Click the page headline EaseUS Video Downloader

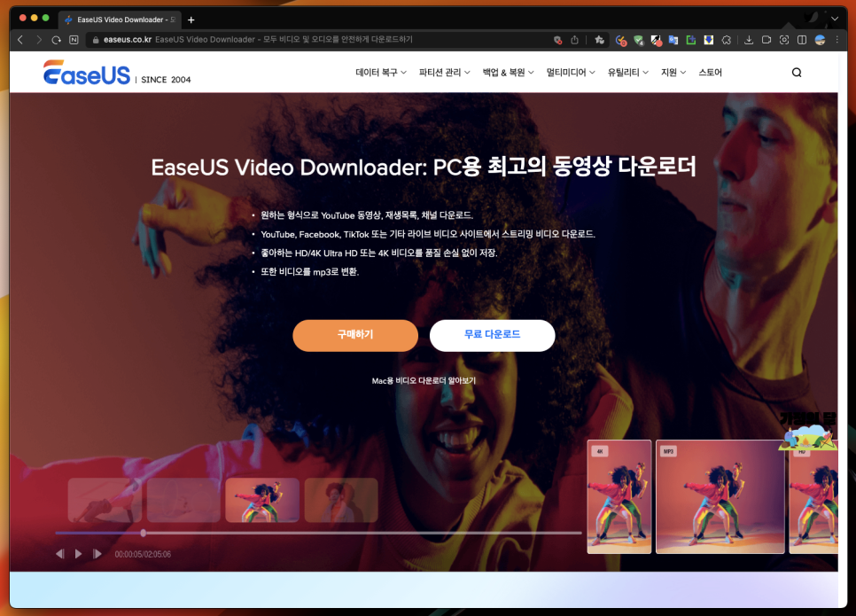coord(424,168)
